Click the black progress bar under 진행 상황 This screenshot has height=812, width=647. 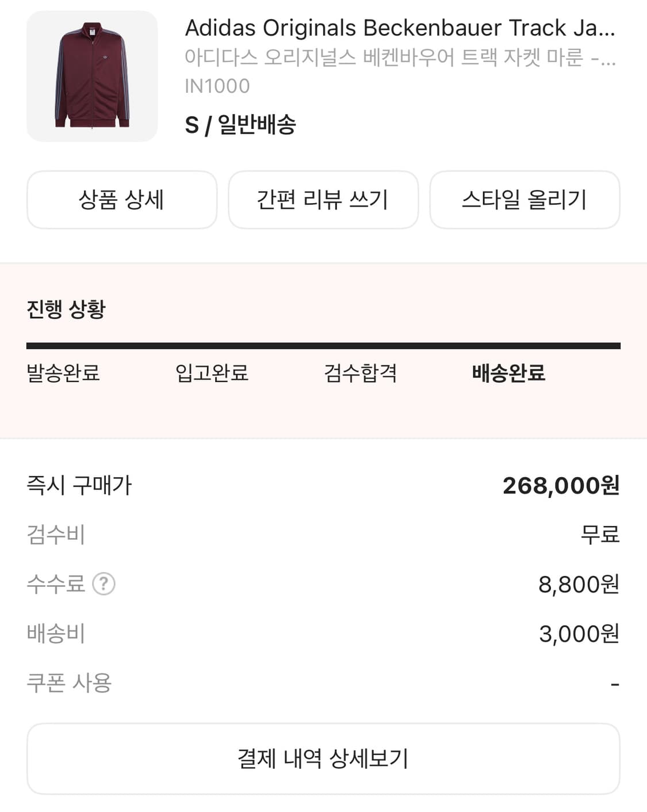pos(323,346)
